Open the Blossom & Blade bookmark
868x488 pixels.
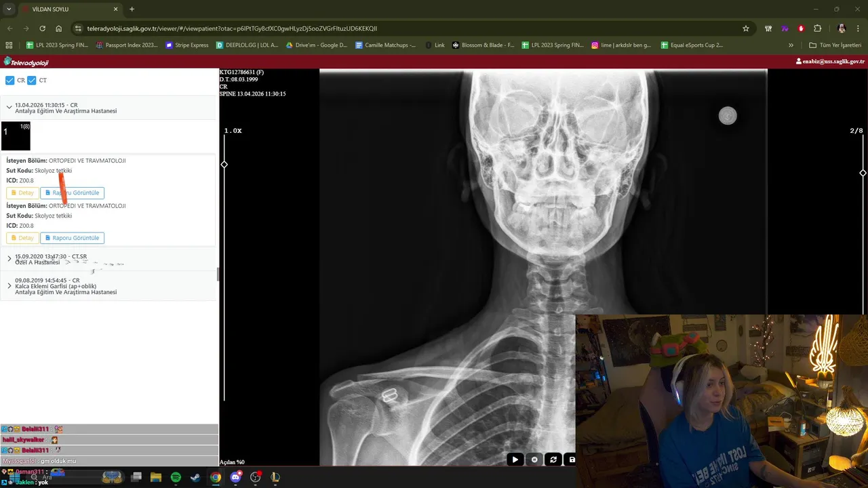click(483, 45)
